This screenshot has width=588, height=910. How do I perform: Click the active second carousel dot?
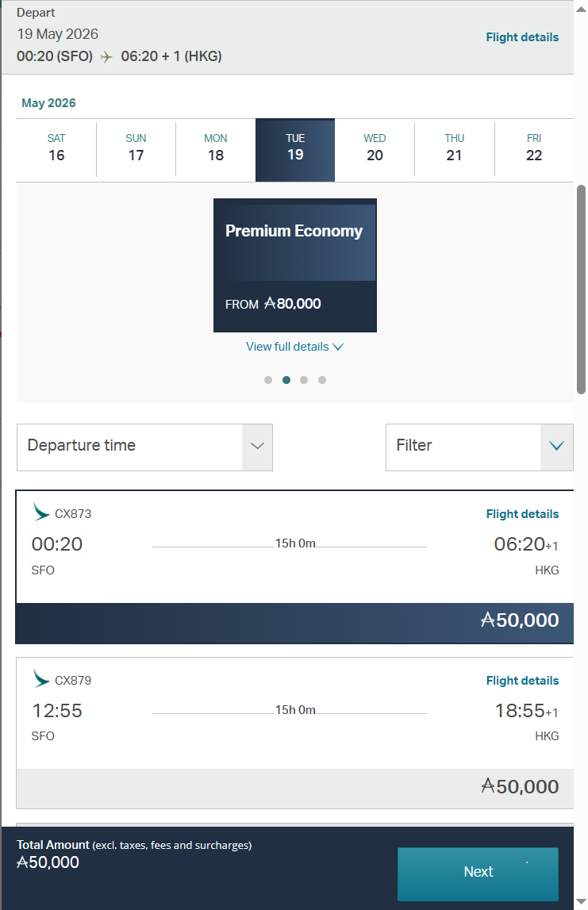[x=286, y=380]
